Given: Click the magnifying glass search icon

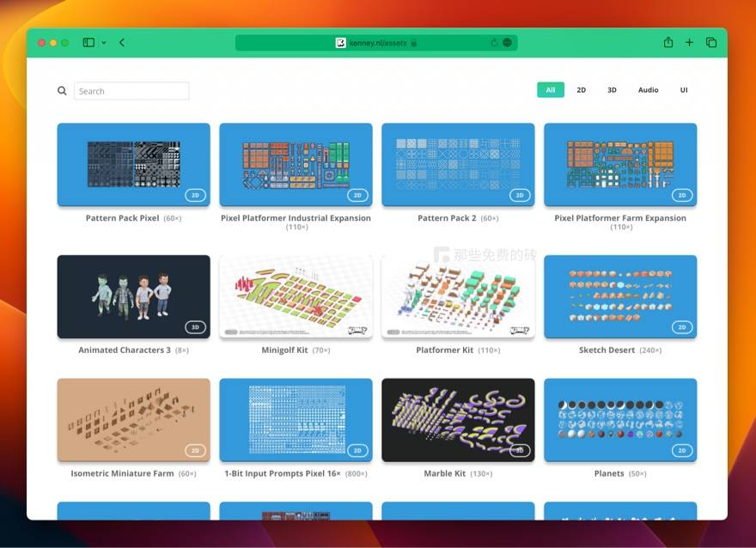Looking at the screenshot, I should click(x=62, y=90).
